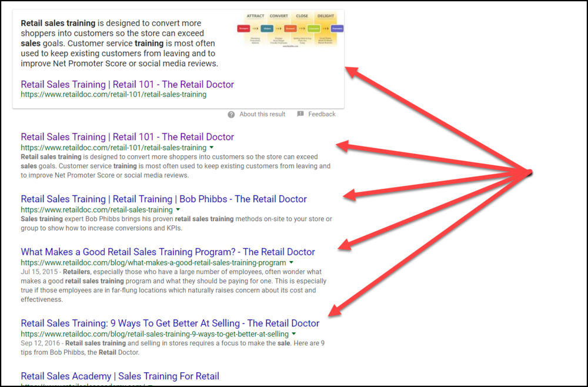Click the About this result question-mark icon
Viewport: 588px width, 387px height.
click(231, 114)
